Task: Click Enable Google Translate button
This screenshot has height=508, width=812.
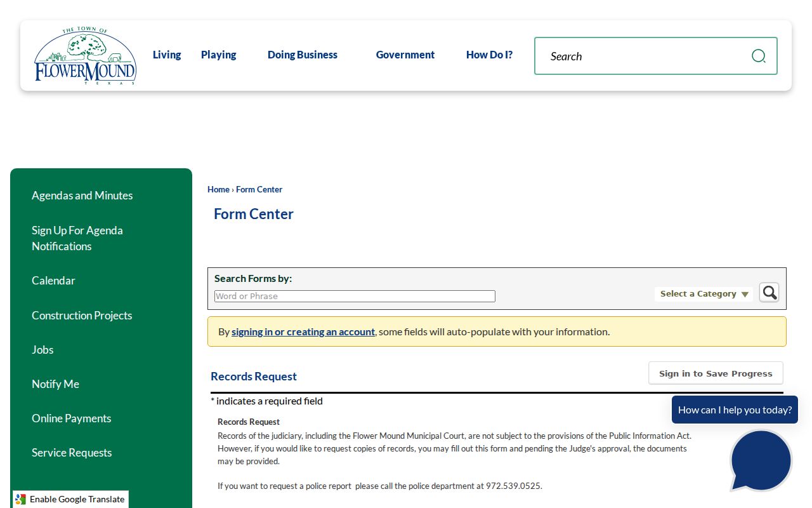Action: click(x=70, y=499)
